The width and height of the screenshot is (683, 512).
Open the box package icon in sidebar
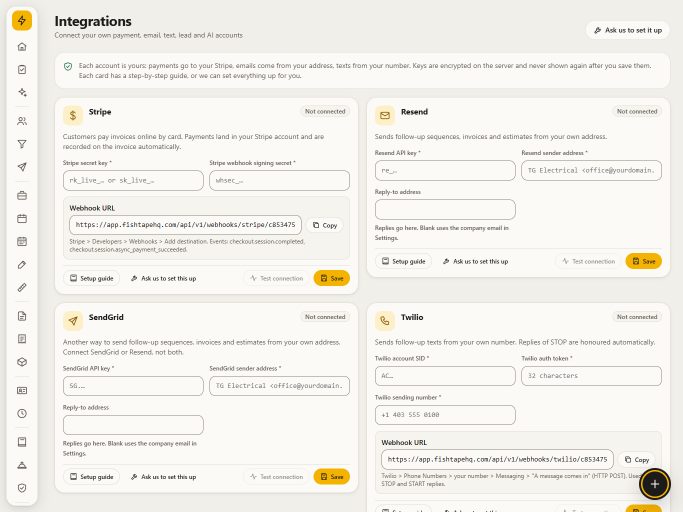click(x=22, y=362)
